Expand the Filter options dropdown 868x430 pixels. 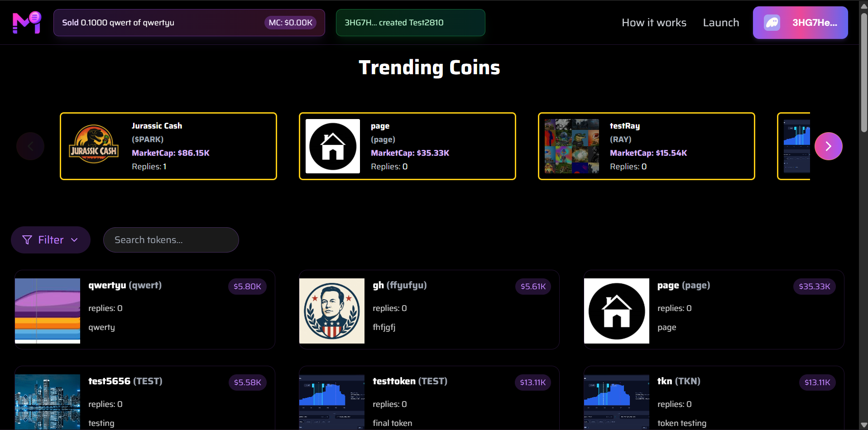click(50, 239)
